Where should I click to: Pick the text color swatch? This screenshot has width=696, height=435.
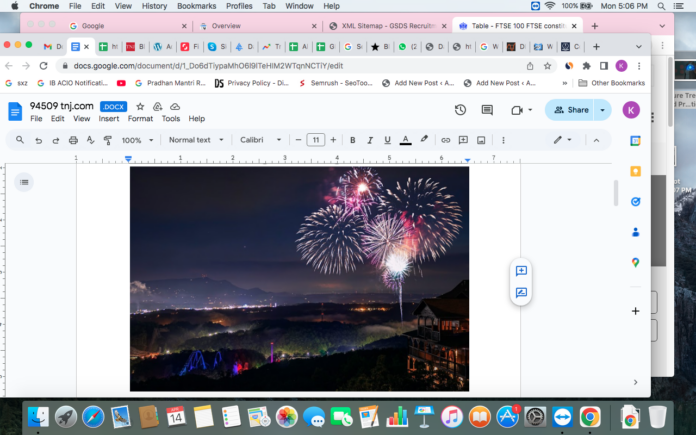[405, 140]
